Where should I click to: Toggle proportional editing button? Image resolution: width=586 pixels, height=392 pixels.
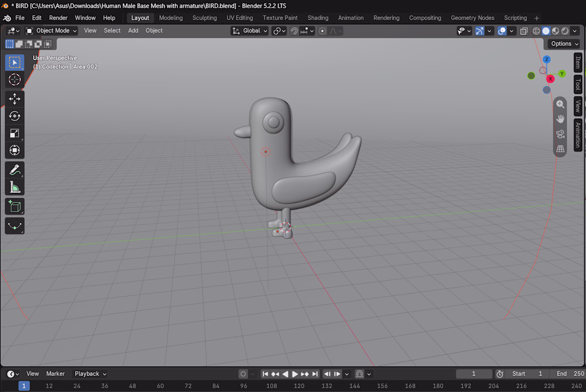tap(322, 31)
